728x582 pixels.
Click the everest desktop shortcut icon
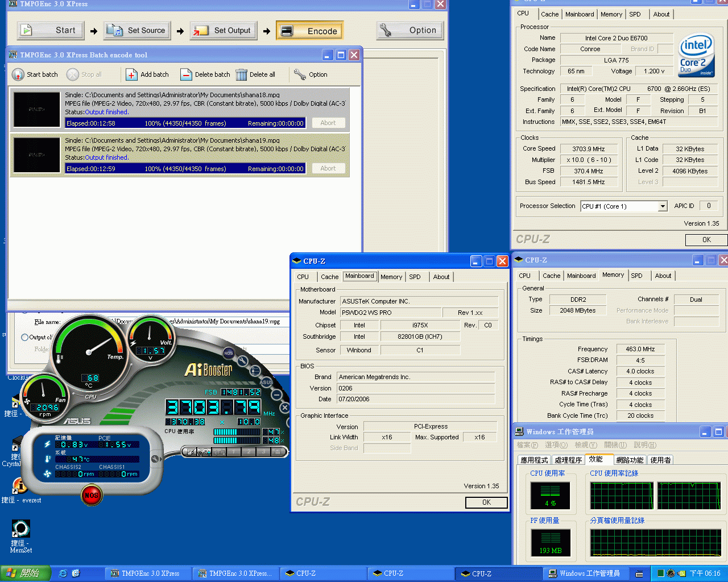coord(19,485)
